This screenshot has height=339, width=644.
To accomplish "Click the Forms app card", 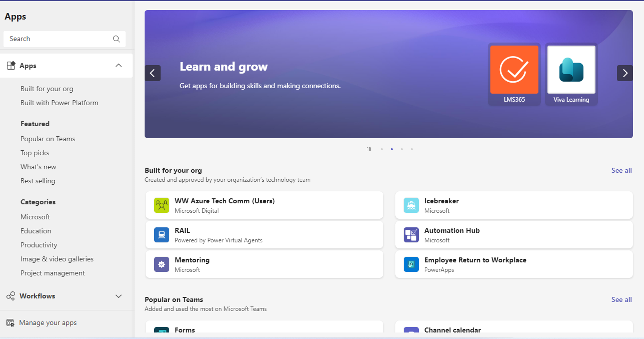I will pos(264,326).
